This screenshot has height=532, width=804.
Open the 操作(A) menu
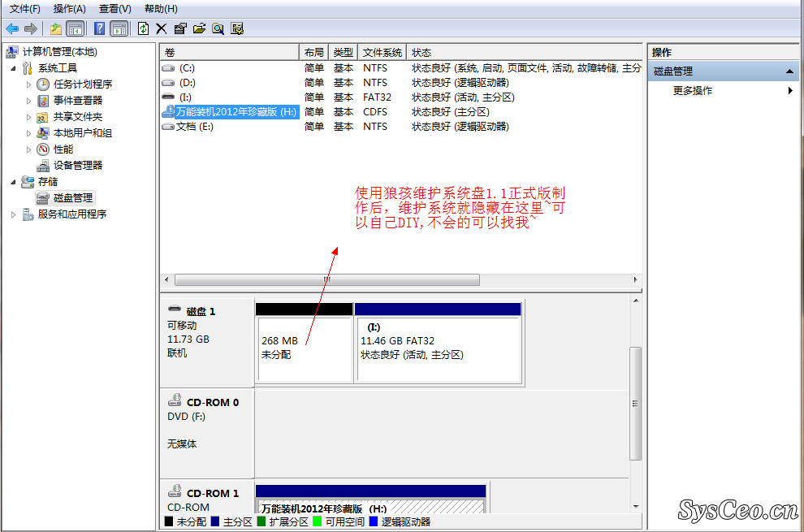click(70, 9)
